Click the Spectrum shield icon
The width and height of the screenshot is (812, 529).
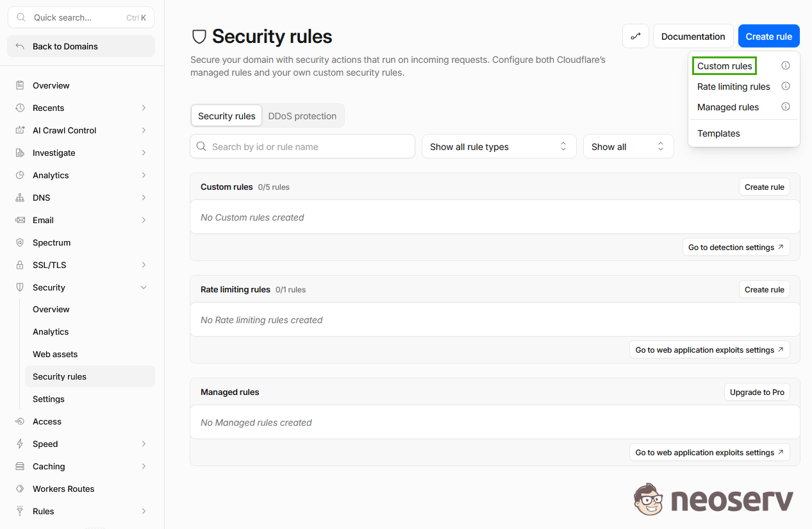click(20, 242)
